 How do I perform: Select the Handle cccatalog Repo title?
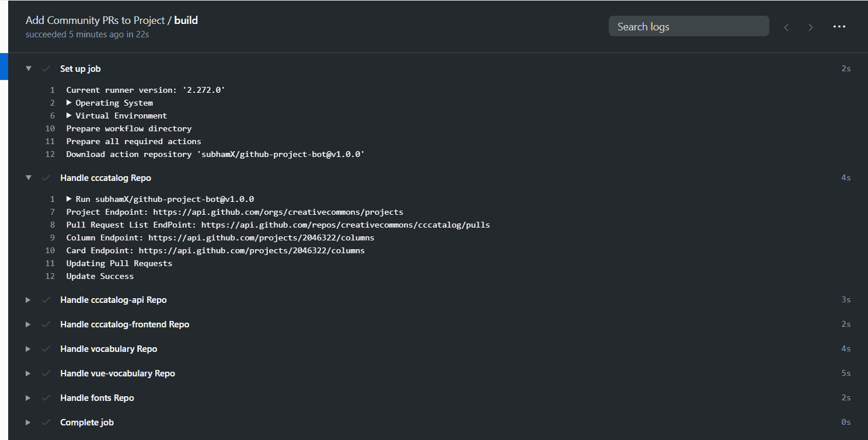(106, 178)
